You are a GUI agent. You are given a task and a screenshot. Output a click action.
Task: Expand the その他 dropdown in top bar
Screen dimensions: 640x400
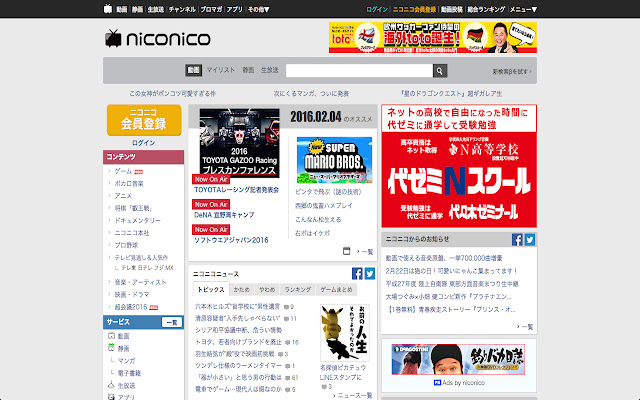tap(258, 9)
